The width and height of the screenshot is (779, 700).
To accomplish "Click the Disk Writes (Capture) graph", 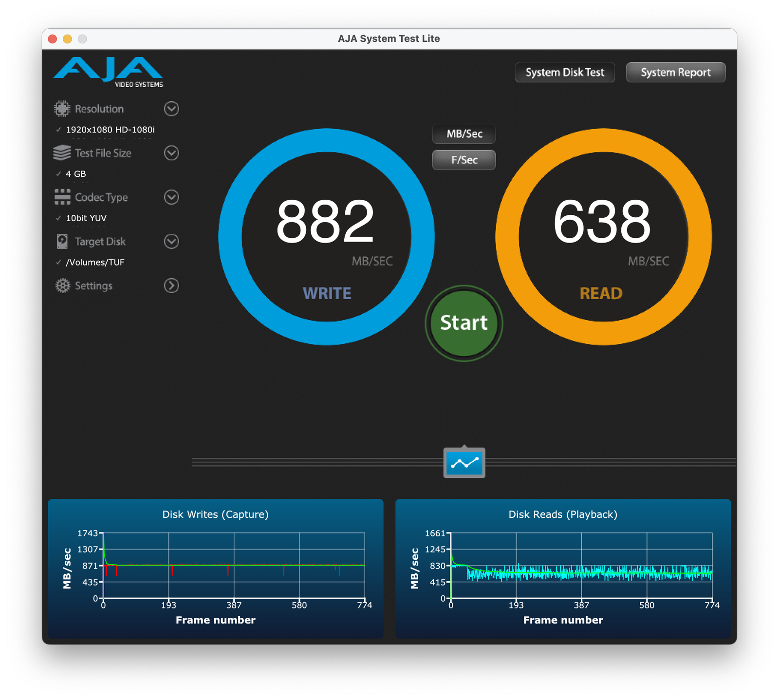I will pyautogui.click(x=216, y=568).
